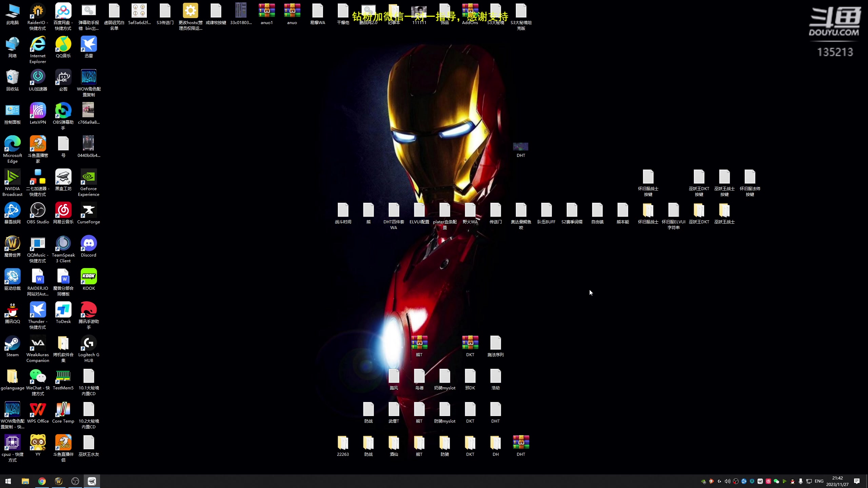Select the 腾讯QQ penguin icon
The width and height of the screenshot is (868, 488).
13,313
